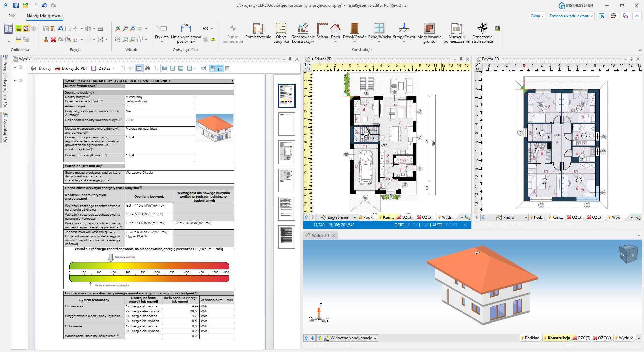Image resolution: width=644 pixels, height=352 pixels.
Task: Click the undo arrow in Edycja group
Action: click(x=60, y=28)
